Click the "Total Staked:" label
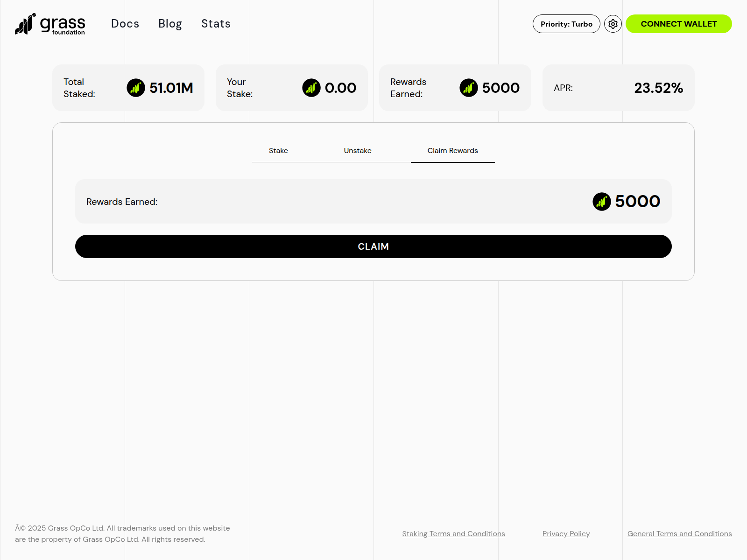Image resolution: width=747 pixels, height=560 pixels. [79, 88]
